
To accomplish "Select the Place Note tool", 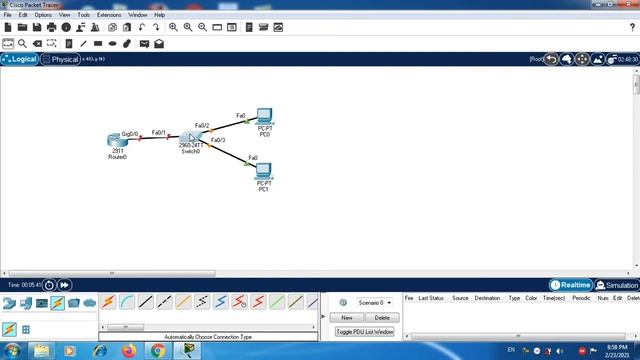I will tap(69, 44).
